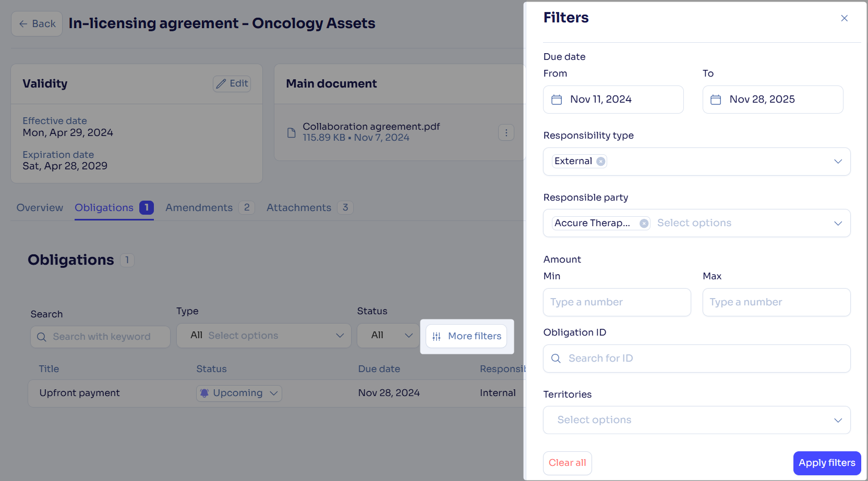This screenshot has width=868, height=481.
Task: Remove the External responsibility type tag
Action: coord(601,162)
